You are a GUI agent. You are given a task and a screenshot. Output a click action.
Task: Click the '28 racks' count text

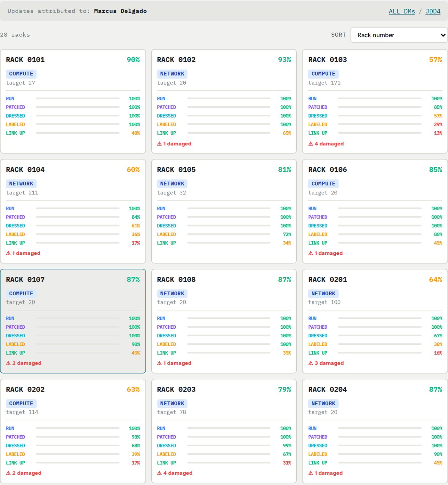[x=15, y=35]
